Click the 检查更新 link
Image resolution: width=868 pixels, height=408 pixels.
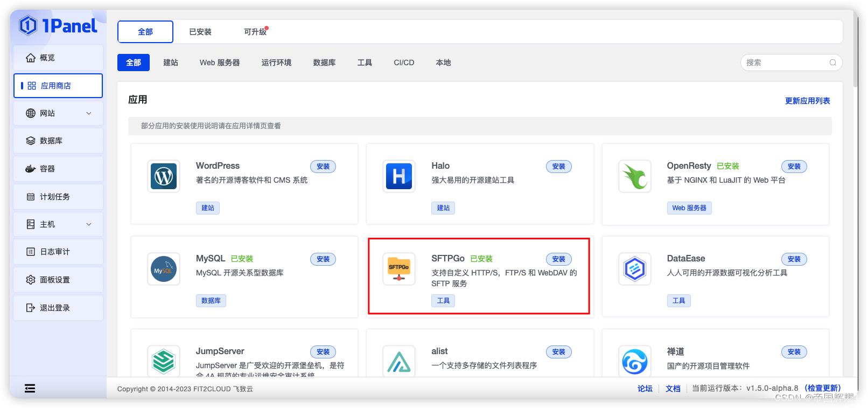pyautogui.click(x=823, y=388)
